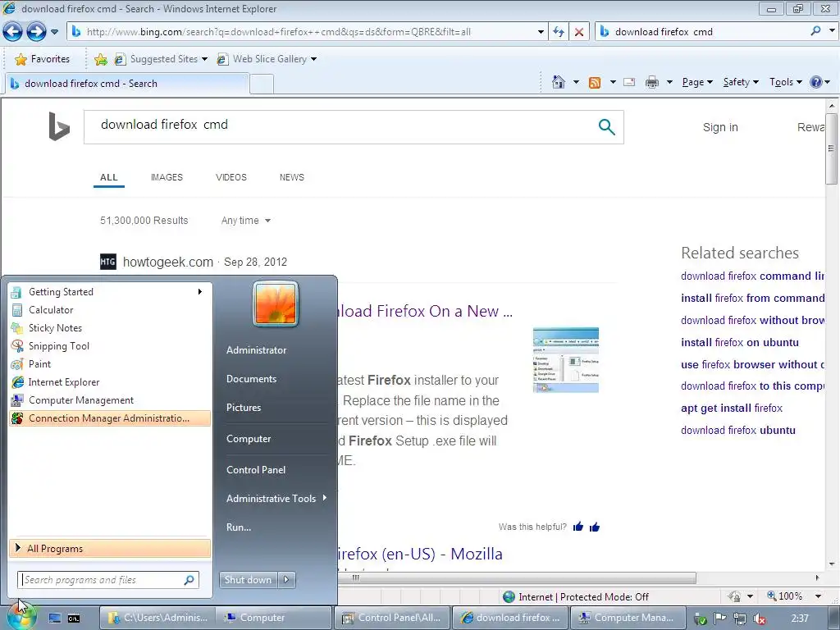Image resolution: width=840 pixels, height=630 pixels.
Task: Click the Firefox installer result thumbnail
Action: pyautogui.click(x=566, y=360)
